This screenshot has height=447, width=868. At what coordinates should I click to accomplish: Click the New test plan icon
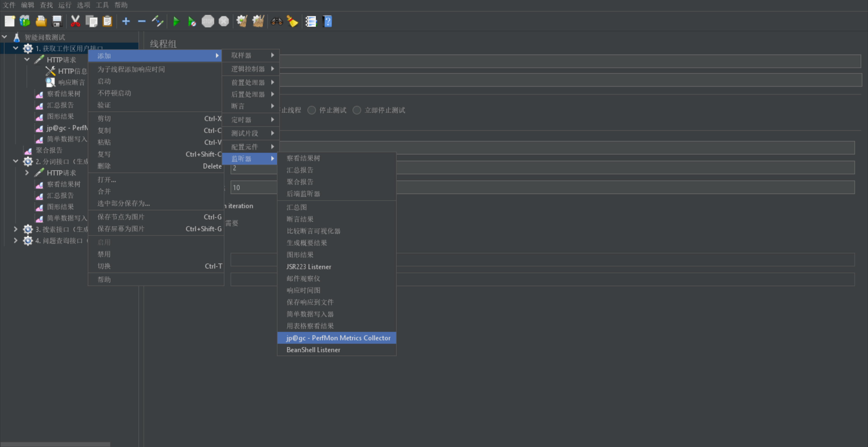[x=9, y=21]
